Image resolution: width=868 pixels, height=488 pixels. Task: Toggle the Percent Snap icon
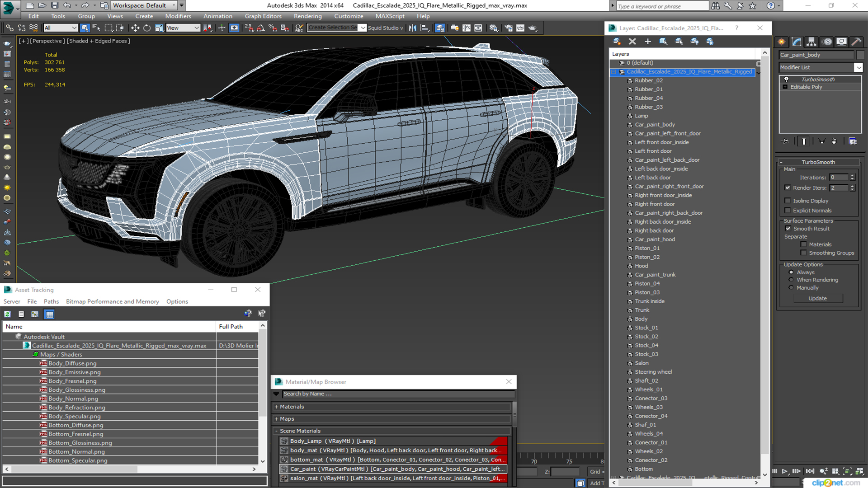click(x=273, y=28)
